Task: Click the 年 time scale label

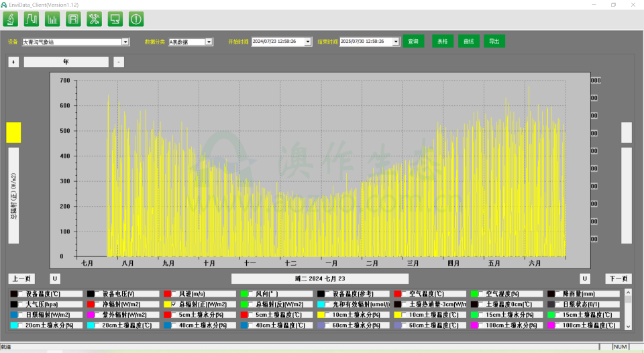Action: tap(66, 62)
